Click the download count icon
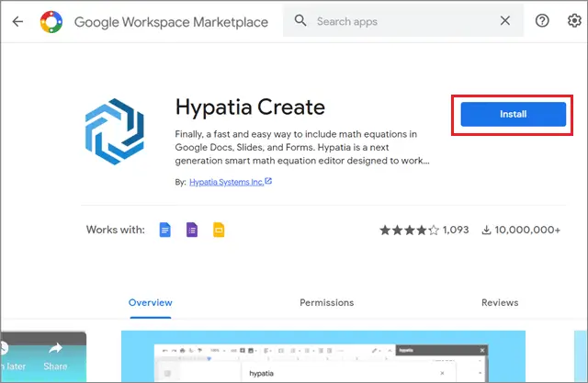 tap(486, 230)
